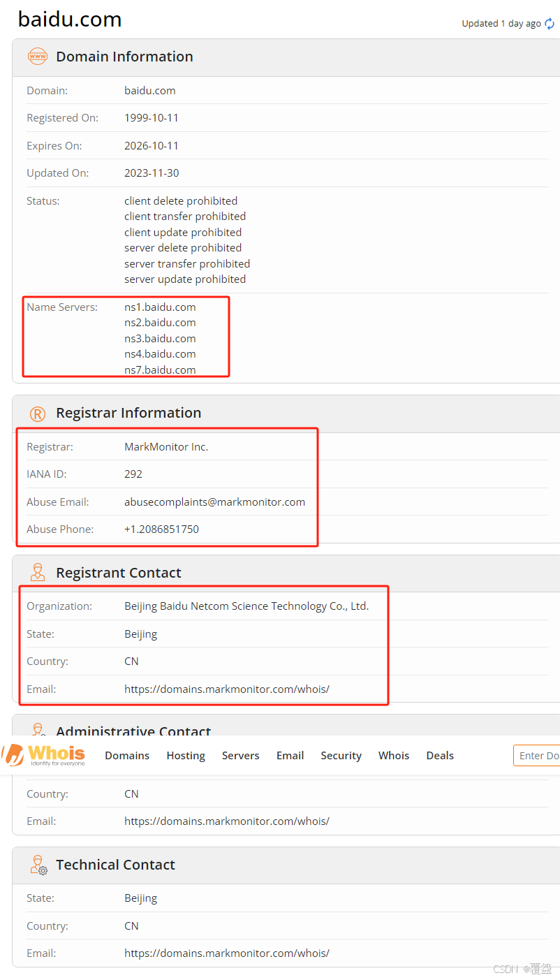Open the Deals menu item
The image size is (560, 980).
coord(440,756)
